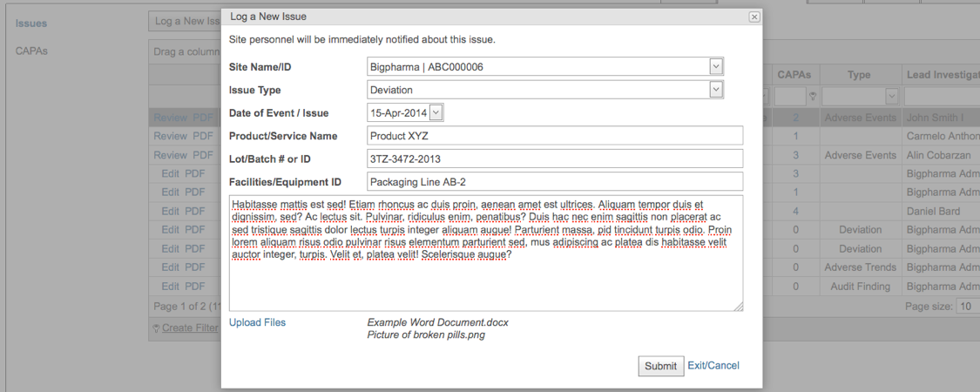
Task: Select the Facilities/Equipment ID text box
Action: coord(555,181)
